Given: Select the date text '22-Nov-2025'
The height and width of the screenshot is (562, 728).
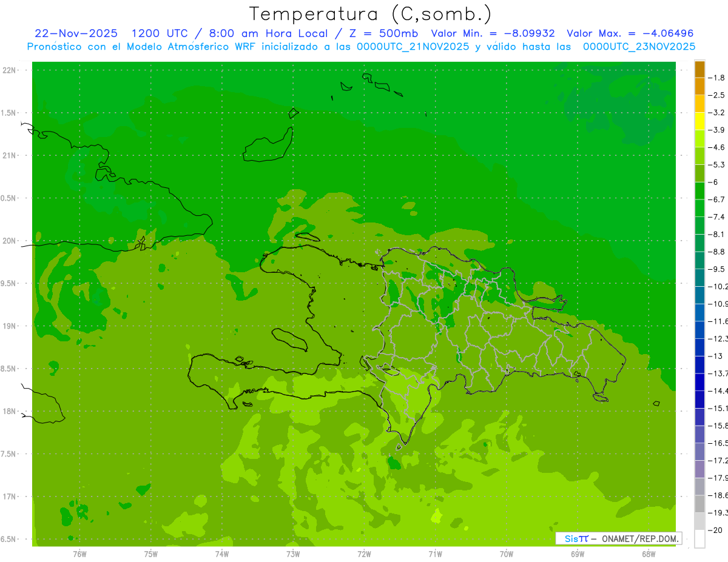Looking at the screenshot, I should (x=76, y=33).
